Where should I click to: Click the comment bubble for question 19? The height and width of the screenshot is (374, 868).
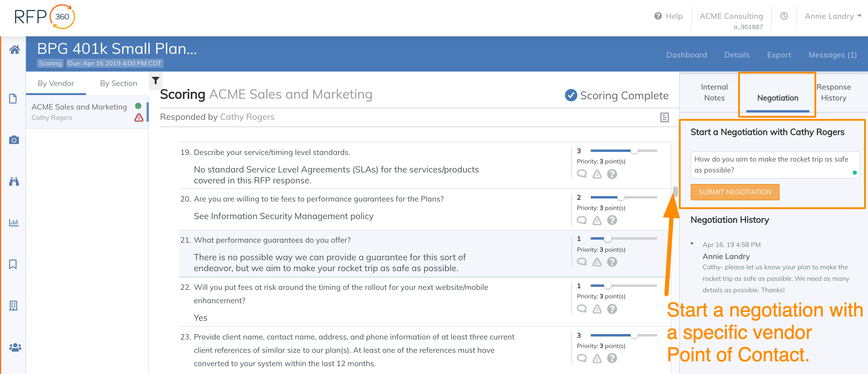pos(582,174)
